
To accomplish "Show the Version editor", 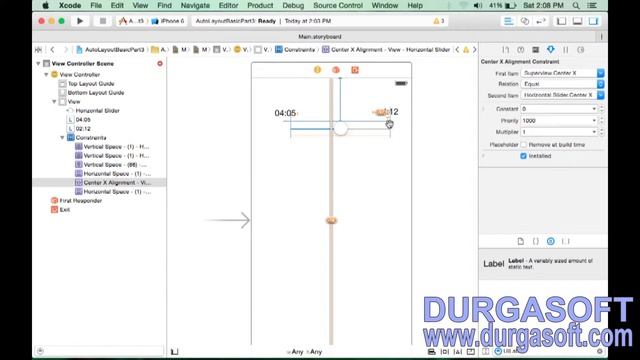I will click(x=541, y=21).
